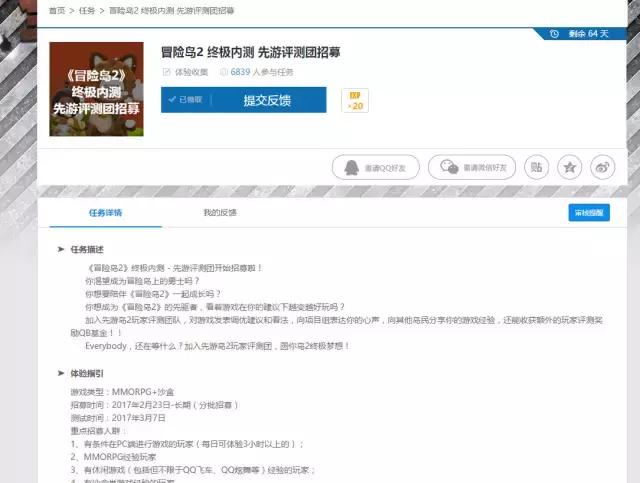Click the 游戏类型：MMORPG+沙盒 line
Viewport: 640px width, 483px height.
[122, 392]
